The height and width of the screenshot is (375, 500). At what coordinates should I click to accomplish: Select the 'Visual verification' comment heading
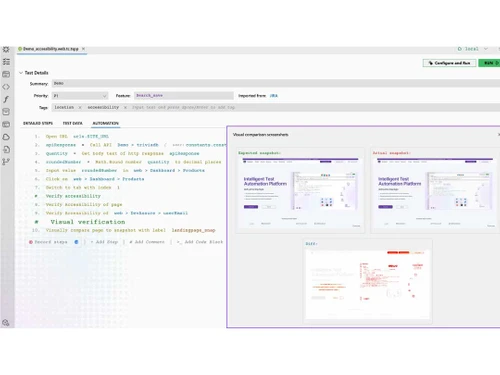click(88, 222)
